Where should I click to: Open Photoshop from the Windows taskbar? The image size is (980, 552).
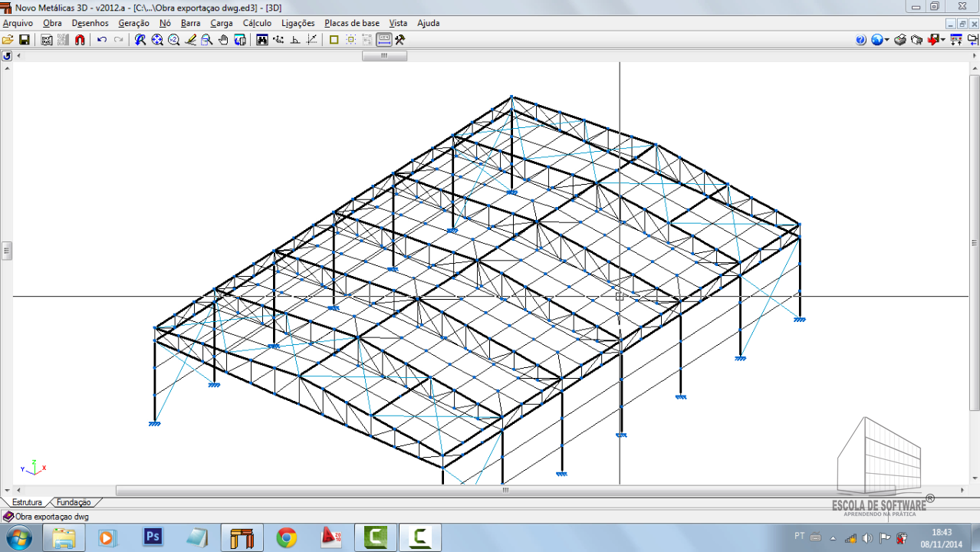(153, 537)
